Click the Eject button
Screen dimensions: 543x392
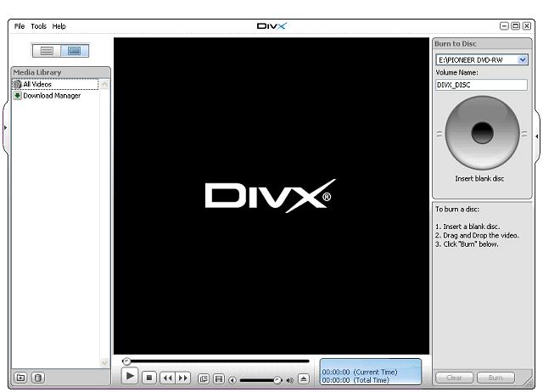(x=304, y=378)
